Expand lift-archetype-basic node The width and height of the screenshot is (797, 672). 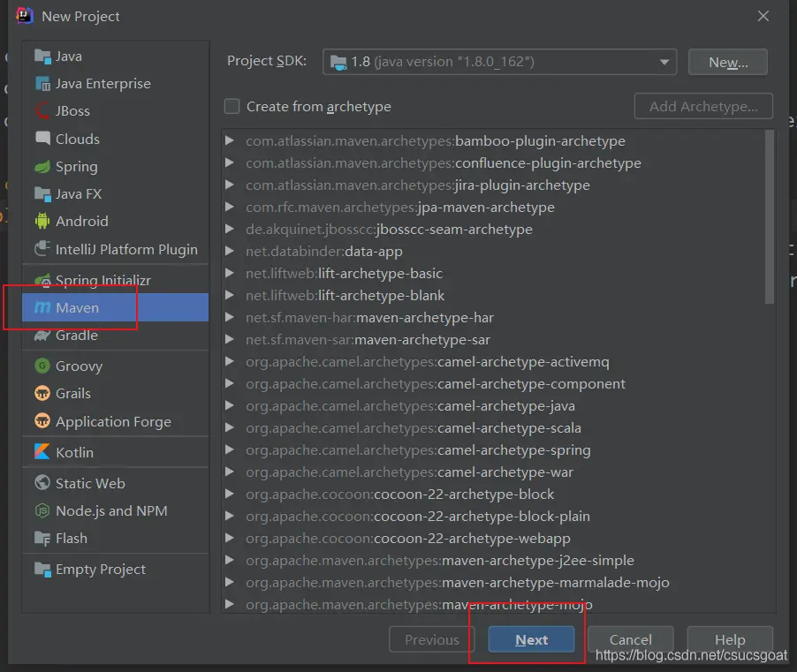pyautogui.click(x=230, y=273)
